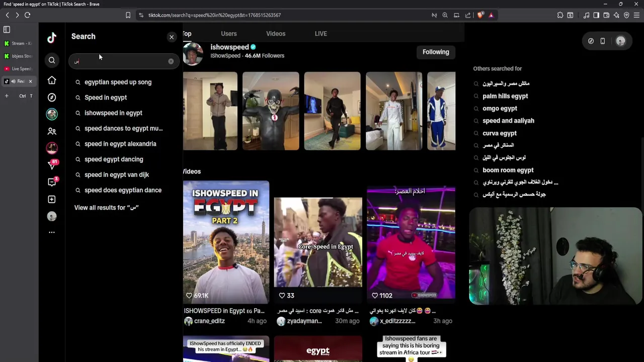
Task: Click the TikTok logo
Action: [x=52, y=37]
